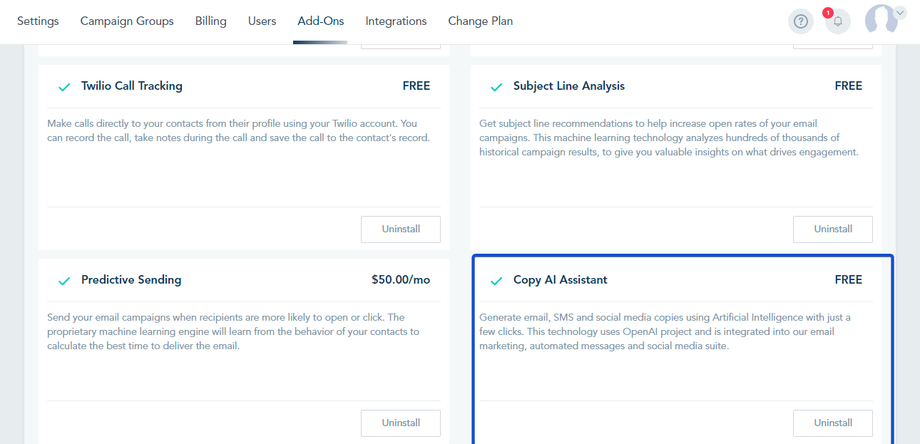
Task: Open the Settings tab
Action: pyautogui.click(x=38, y=21)
